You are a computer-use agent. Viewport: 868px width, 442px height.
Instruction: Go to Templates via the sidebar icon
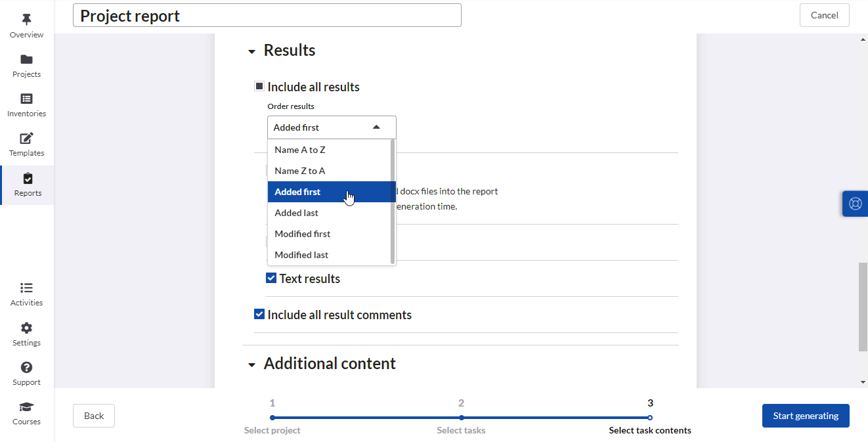(x=26, y=143)
